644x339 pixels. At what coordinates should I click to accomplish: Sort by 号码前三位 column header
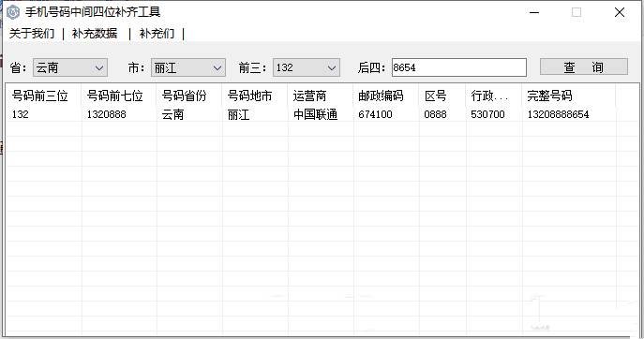click(x=39, y=96)
